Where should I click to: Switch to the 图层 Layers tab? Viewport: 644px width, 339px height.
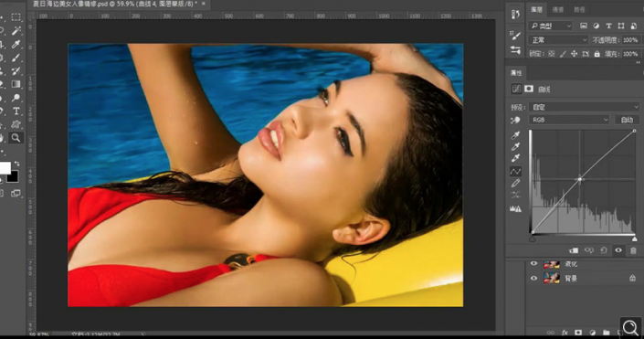pyautogui.click(x=536, y=9)
